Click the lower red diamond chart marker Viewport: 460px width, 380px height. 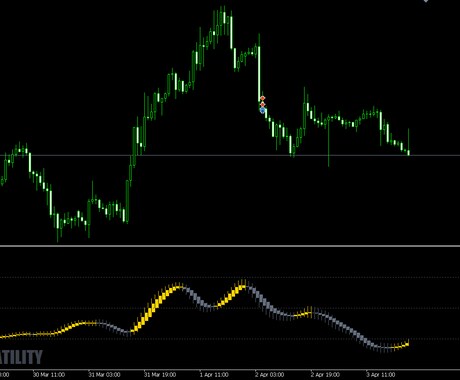click(x=263, y=105)
